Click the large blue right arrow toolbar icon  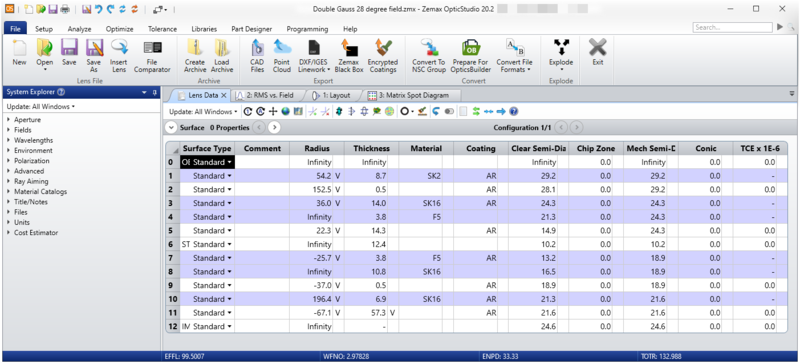pyautogui.click(x=501, y=111)
